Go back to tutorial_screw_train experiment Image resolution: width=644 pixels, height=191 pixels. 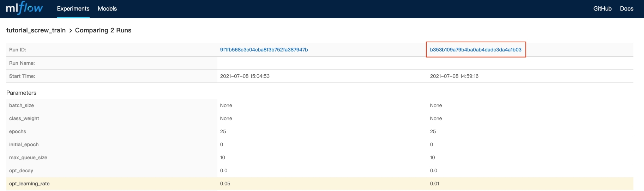(36, 30)
